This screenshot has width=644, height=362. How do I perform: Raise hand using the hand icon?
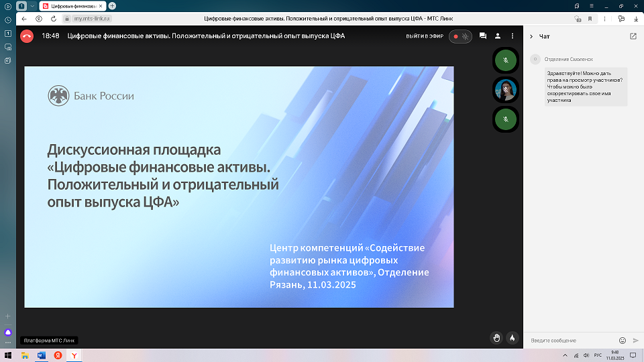coord(496,338)
